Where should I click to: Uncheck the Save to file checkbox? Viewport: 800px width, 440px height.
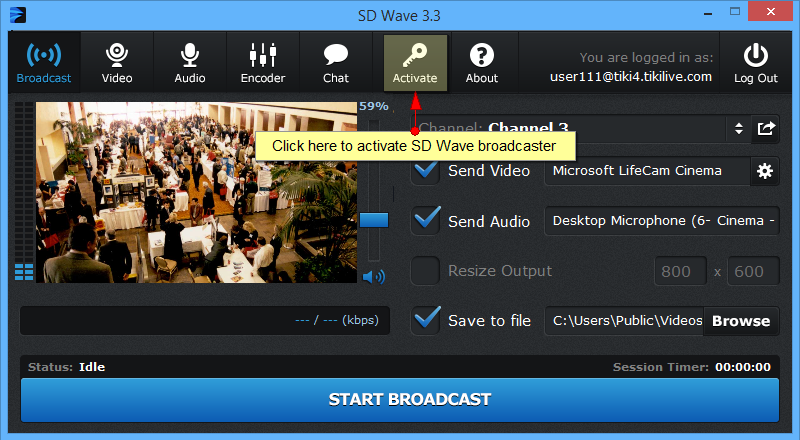coord(426,321)
